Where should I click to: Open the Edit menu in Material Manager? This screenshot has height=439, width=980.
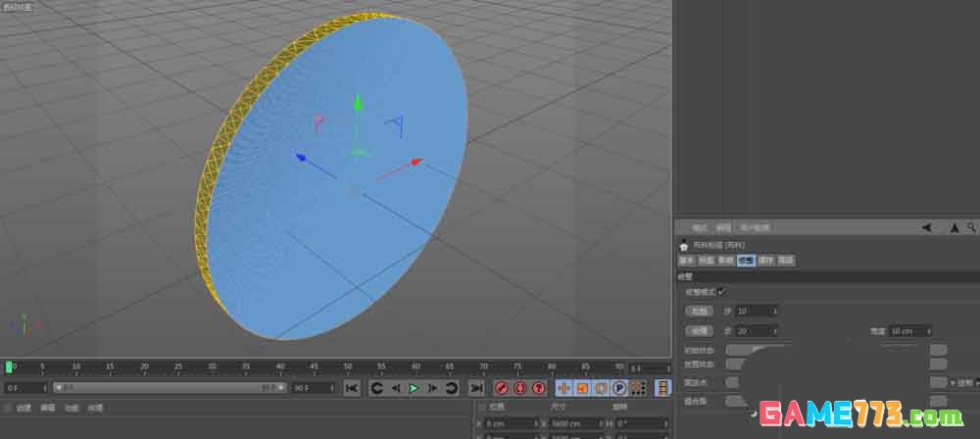[x=47, y=408]
